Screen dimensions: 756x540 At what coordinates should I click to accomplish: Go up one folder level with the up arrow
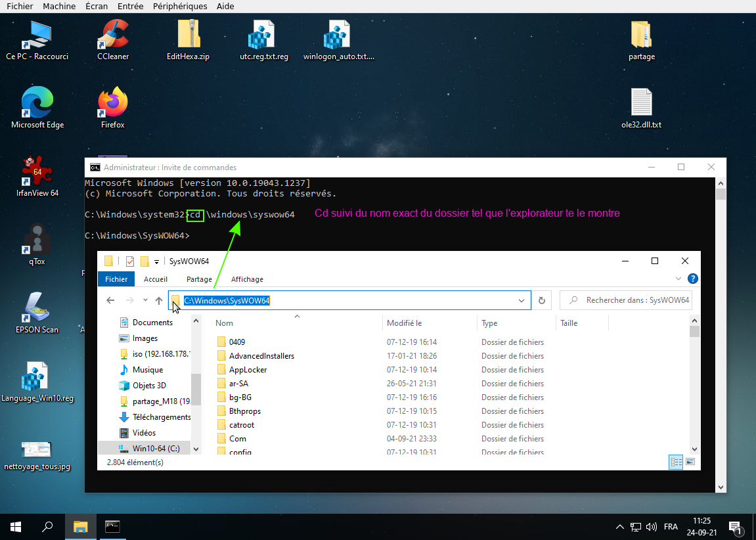point(159,300)
